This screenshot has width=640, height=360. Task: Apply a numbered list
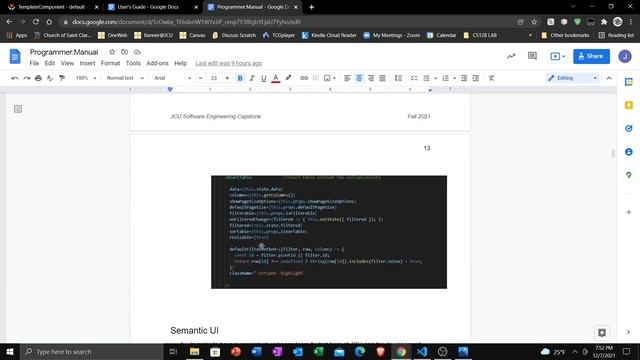pos(446,78)
